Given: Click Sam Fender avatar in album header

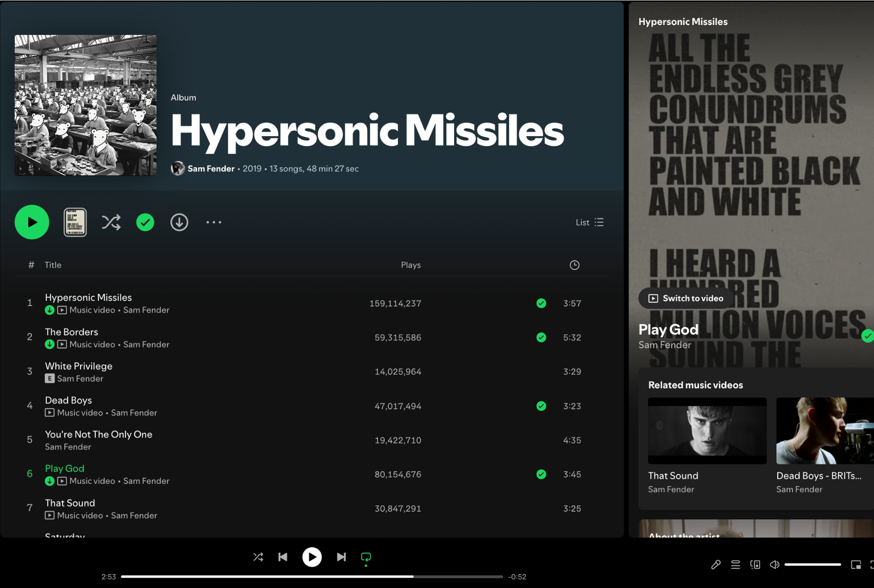Looking at the screenshot, I should (178, 169).
